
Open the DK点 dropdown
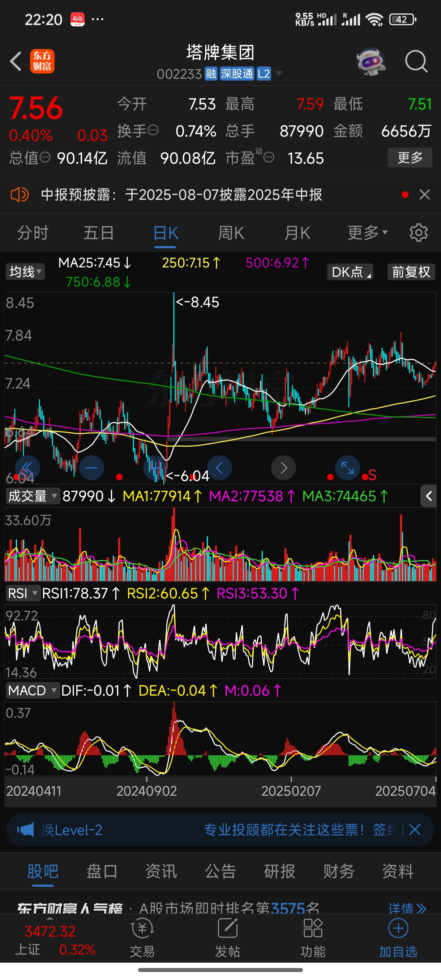(350, 272)
